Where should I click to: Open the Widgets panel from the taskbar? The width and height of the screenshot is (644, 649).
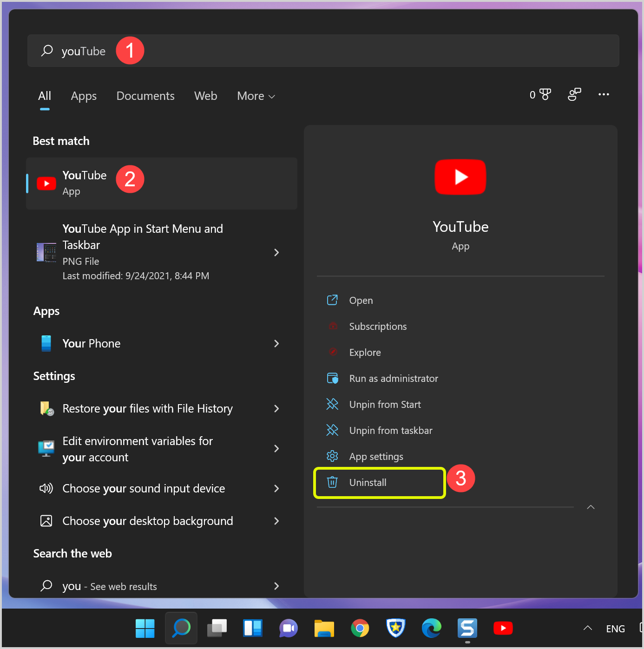pyautogui.click(x=253, y=628)
